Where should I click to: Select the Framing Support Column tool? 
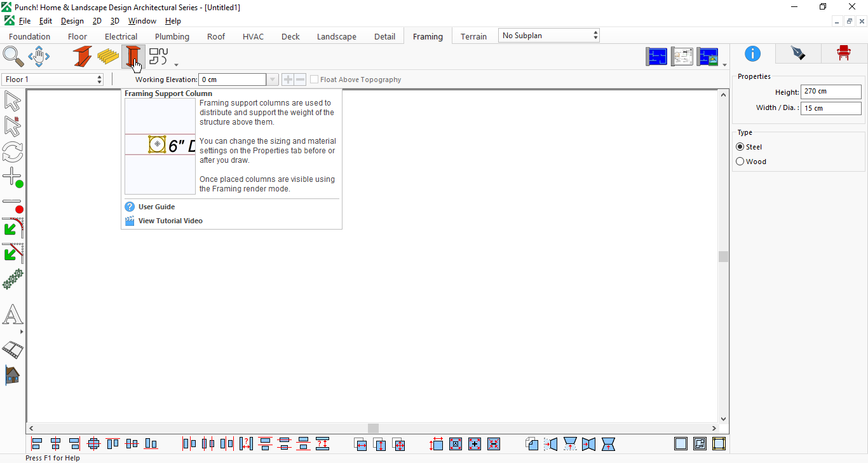coord(133,57)
